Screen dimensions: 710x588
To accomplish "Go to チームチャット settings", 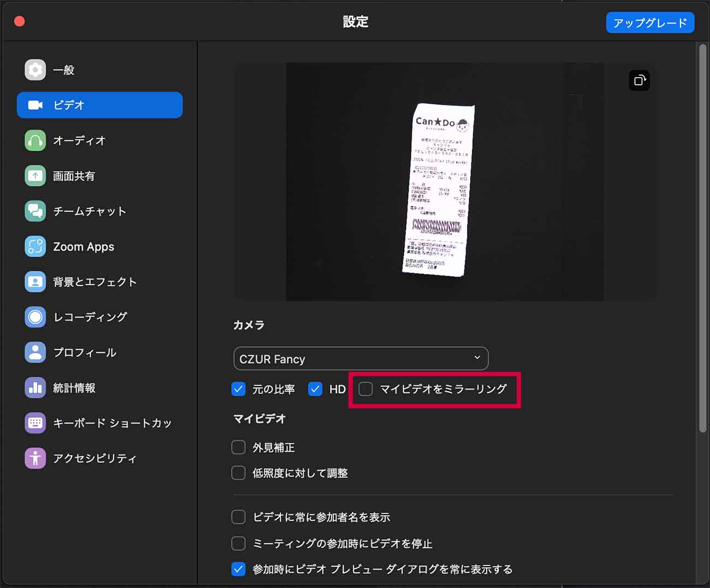I will pyautogui.click(x=99, y=211).
